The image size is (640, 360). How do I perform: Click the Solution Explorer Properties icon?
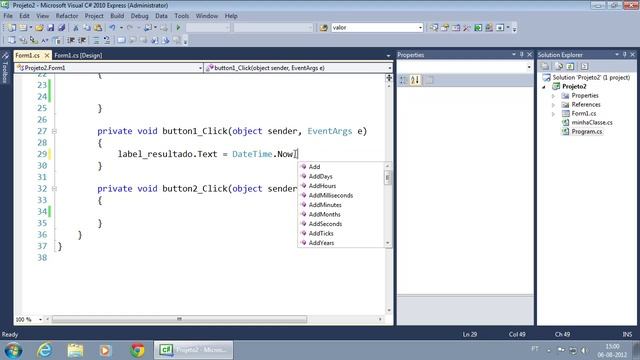click(545, 67)
